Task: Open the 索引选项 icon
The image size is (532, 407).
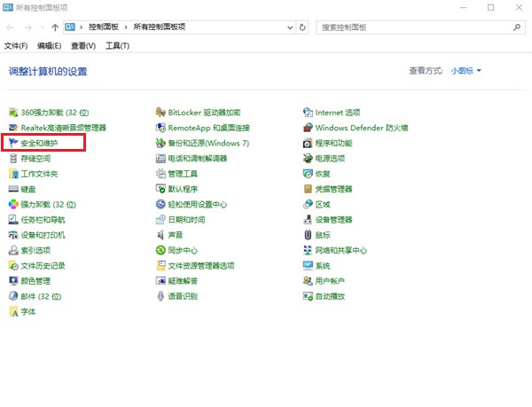Action: (13, 250)
